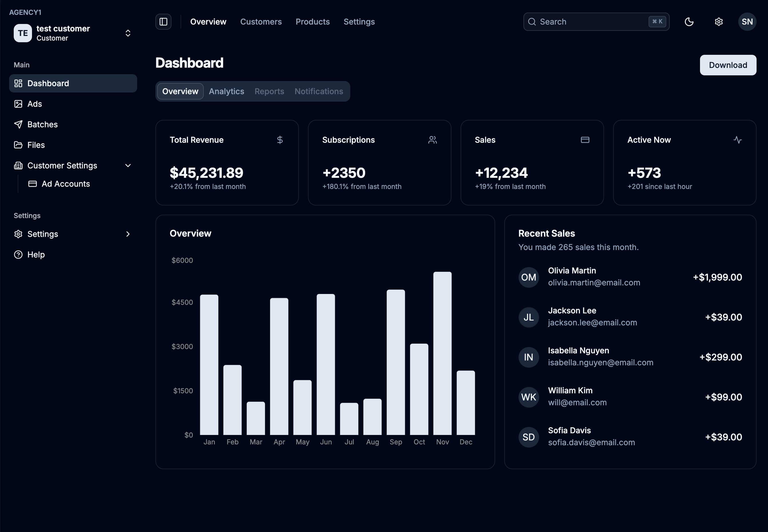This screenshot has height=532, width=768.
Task: Open Files from the sidebar
Action: tap(36, 145)
